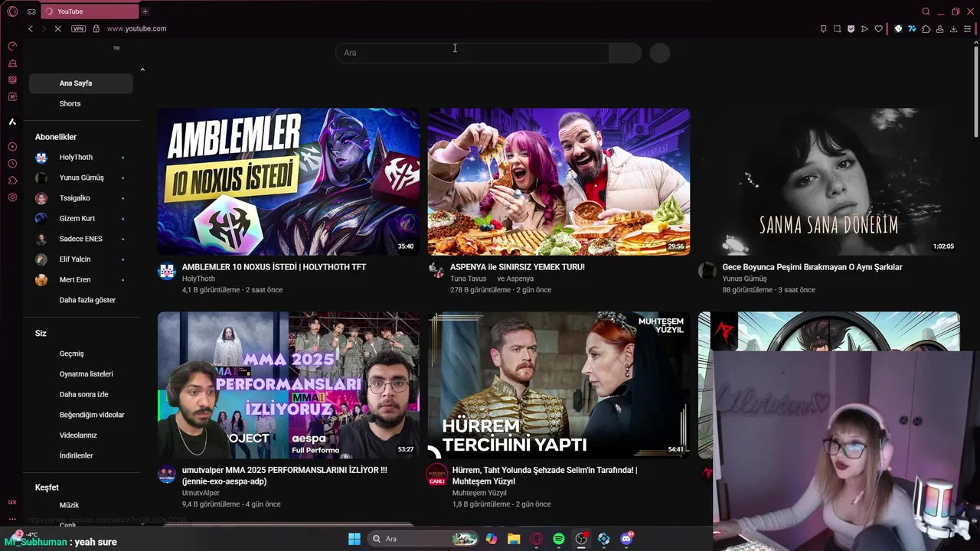Open Copilot from the taskbar
Image resolution: width=980 pixels, height=551 pixels.
click(492, 539)
